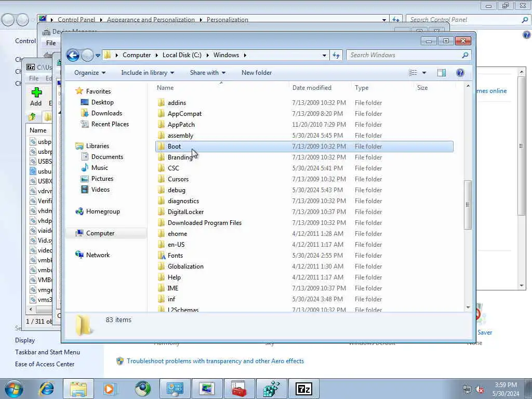532x399 pixels.
Task: Select Downloaded Program Files folder
Action: coord(205,222)
